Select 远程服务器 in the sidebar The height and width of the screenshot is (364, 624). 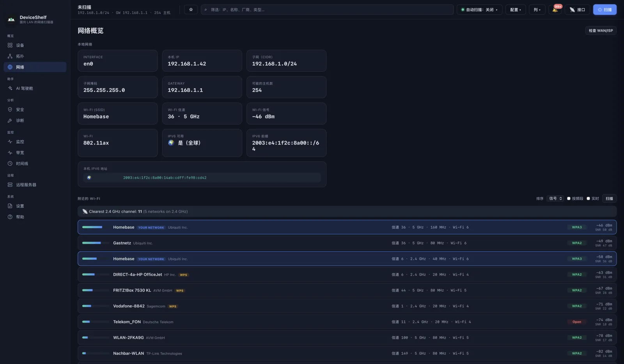tap(35, 185)
